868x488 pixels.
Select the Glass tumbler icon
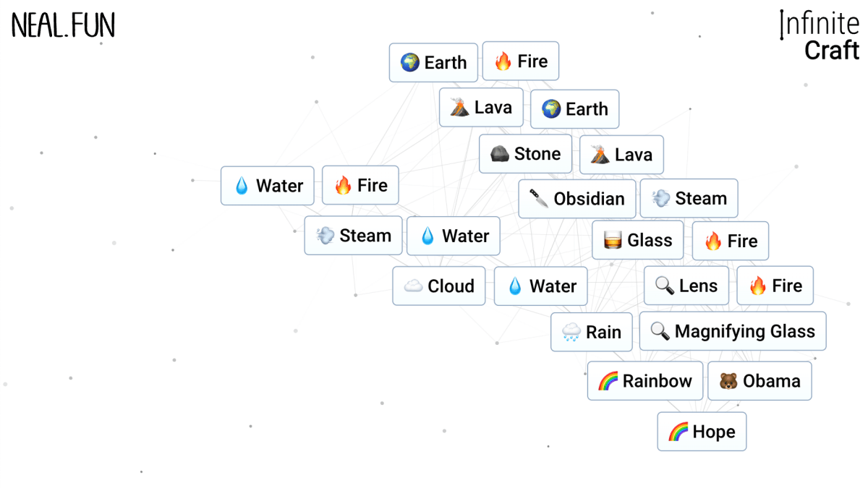613,241
